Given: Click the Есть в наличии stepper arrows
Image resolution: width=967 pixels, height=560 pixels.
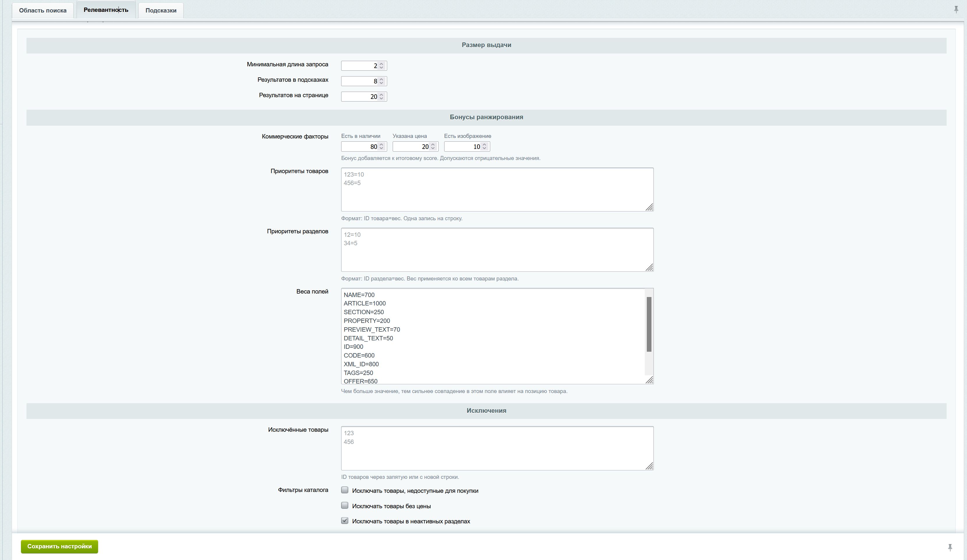Looking at the screenshot, I should [x=381, y=146].
